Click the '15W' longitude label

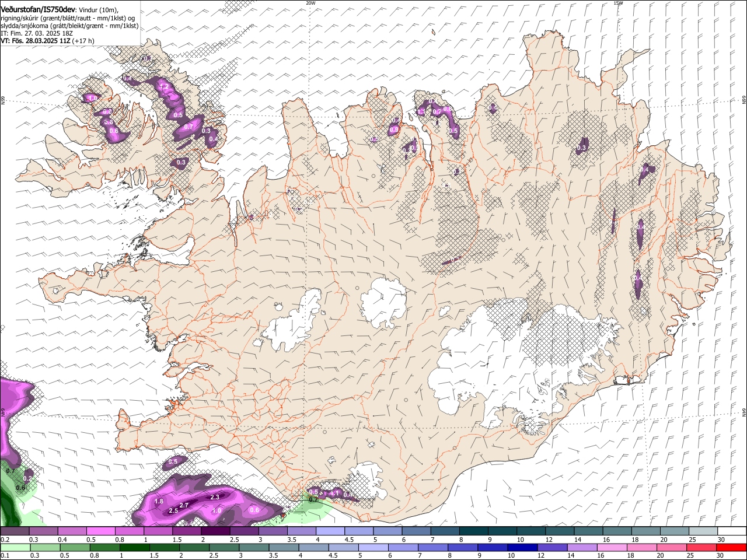click(618, 3)
